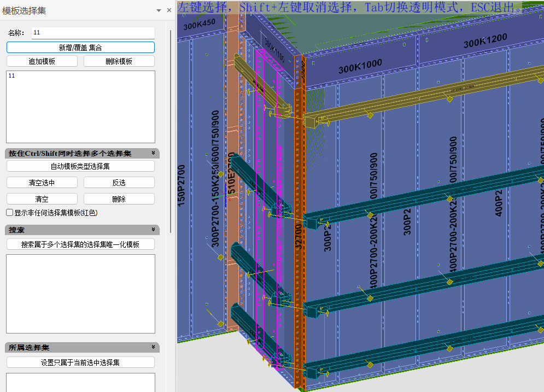
Task: Select set "11" in the selection set list
Action: (x=12, y=76)
